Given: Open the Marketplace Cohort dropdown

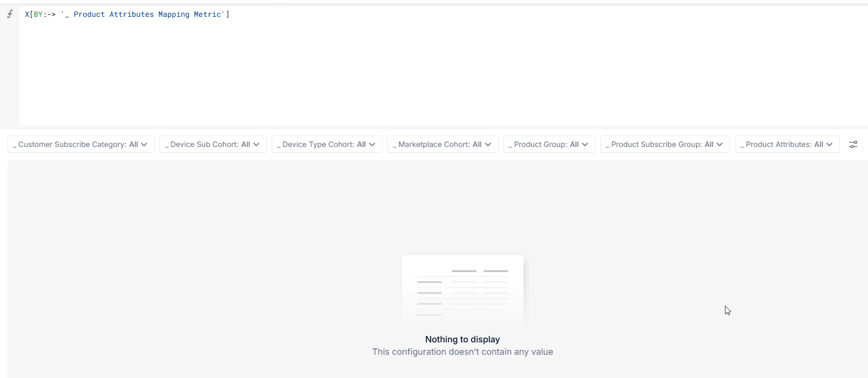Looking at the screenshot, I should click(x=443, y=144).
